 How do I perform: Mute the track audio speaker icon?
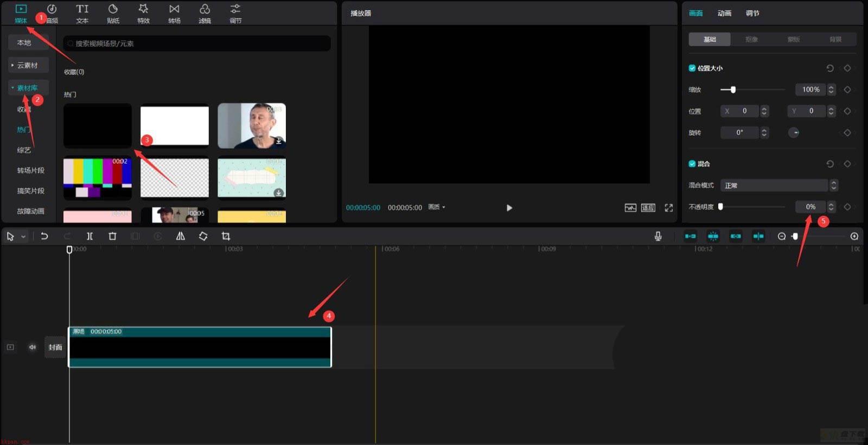[x=33, y=347]
